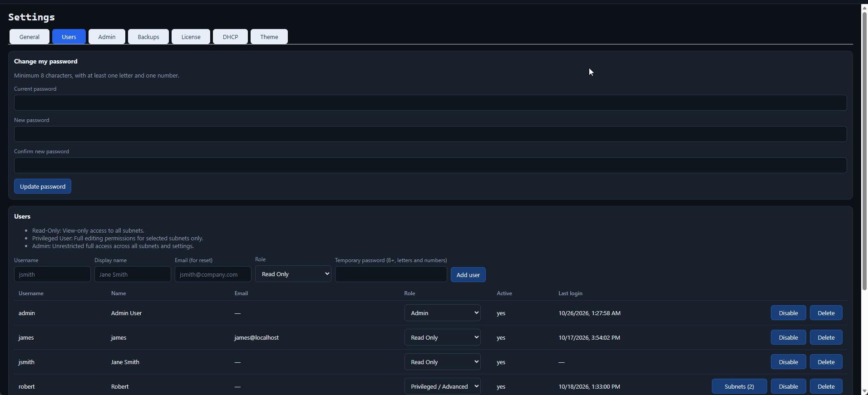
Task: Open Subnets (2) for robert
Action: pos(740,386)
